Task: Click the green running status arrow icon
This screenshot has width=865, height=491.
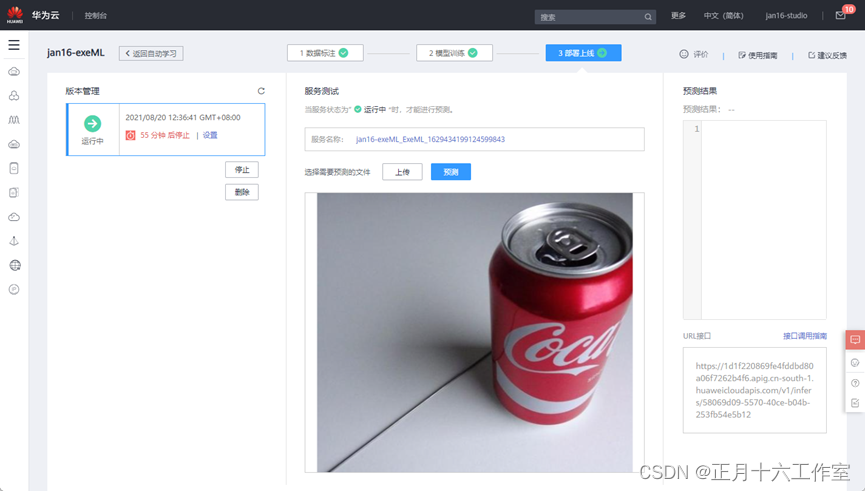Action: point(93,124)
